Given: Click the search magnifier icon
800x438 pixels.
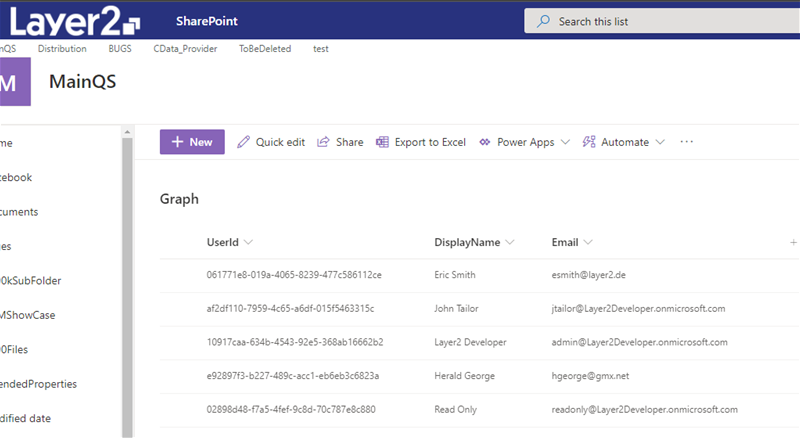Looking at the screenshot, I should 543,21.
